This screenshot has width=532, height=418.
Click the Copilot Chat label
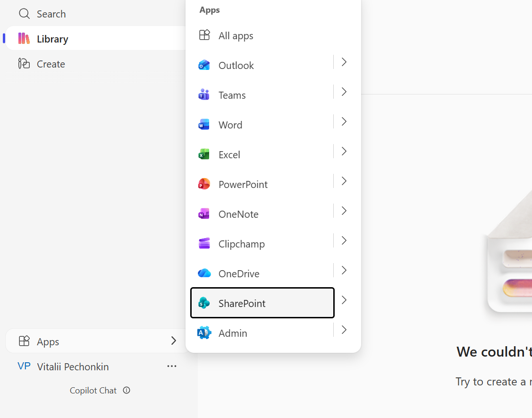pos(93,391)
